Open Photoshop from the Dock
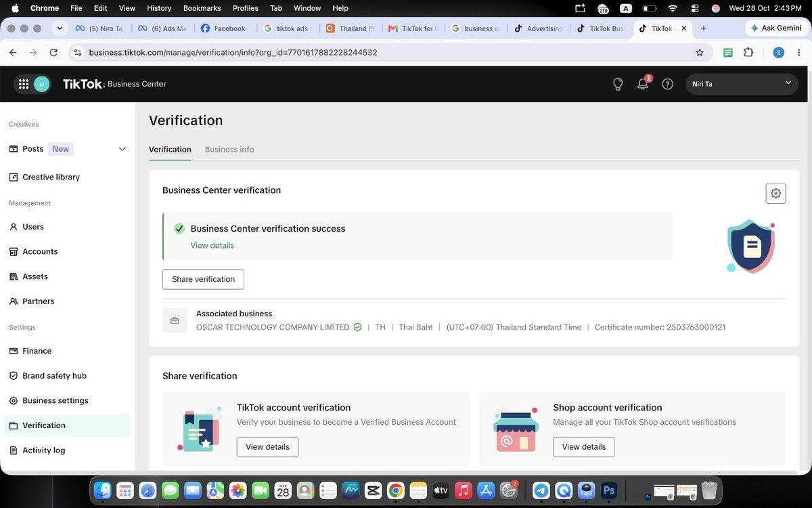 [609, 490]
